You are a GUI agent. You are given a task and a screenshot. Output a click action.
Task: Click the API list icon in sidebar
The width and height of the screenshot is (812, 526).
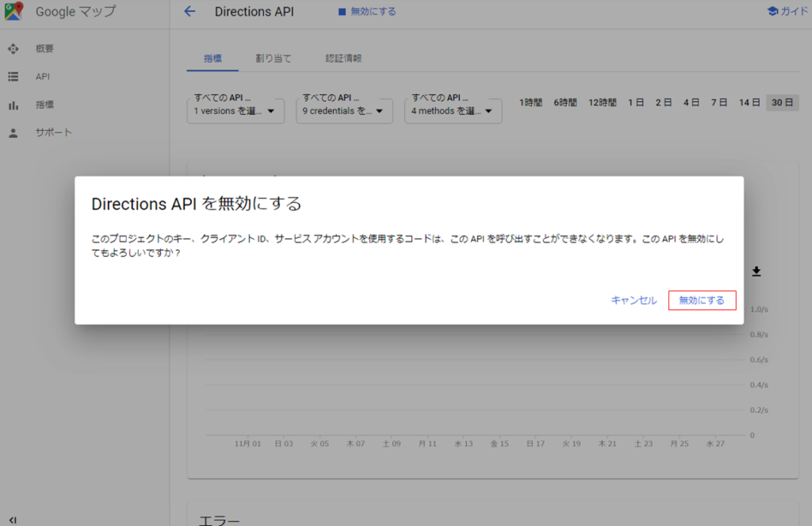point(13,77)
